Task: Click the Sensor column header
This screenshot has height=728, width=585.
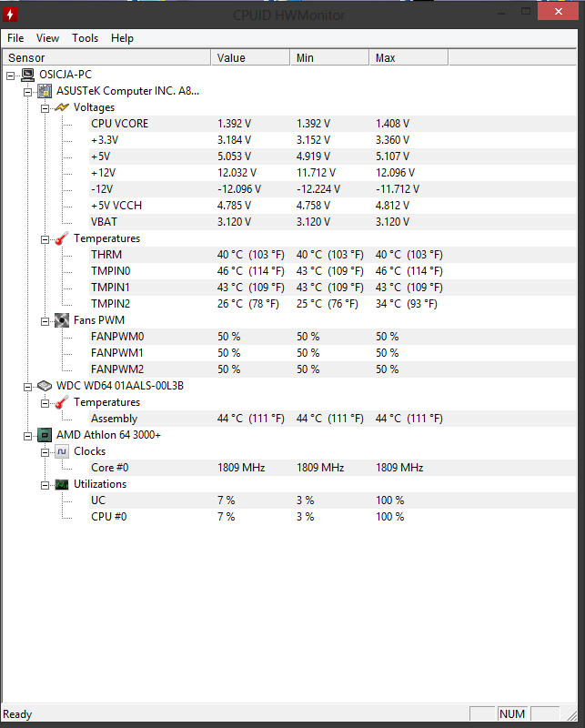Action: tap(106, 58)
